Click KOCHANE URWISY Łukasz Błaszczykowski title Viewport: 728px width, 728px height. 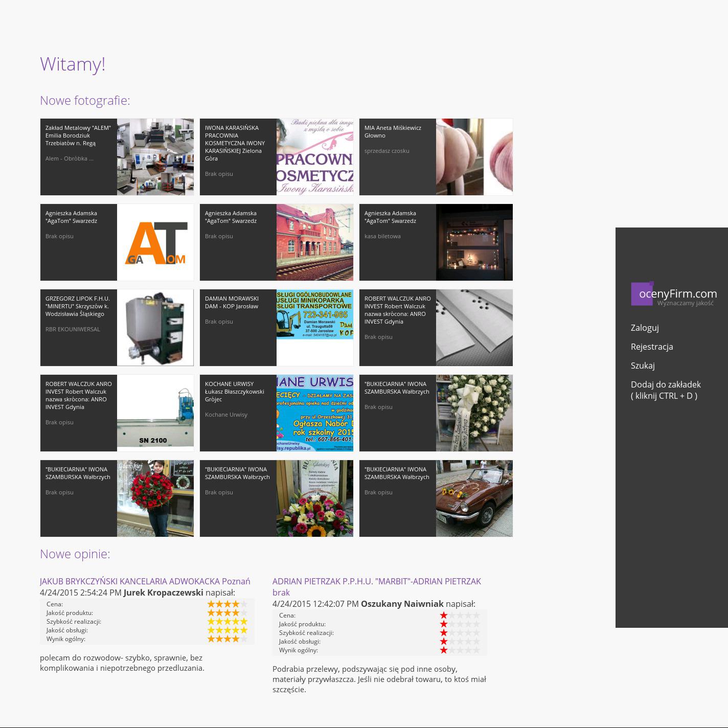[235, 392]
